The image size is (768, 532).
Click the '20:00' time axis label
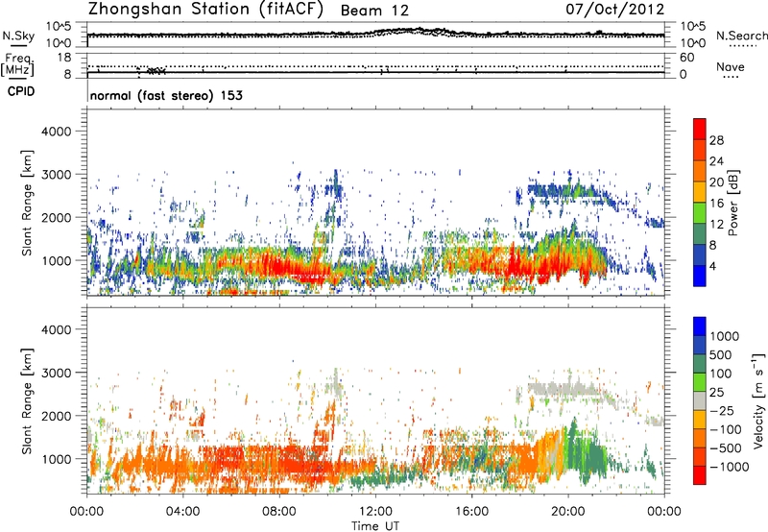tap(568, 512)
